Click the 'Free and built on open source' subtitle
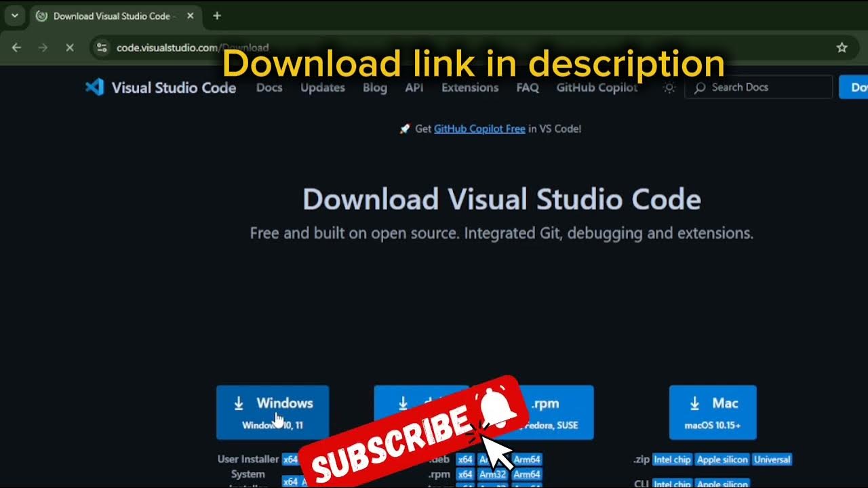Viewport: 868px width, 488px height. pyautogui.click(x=502, y=234)
